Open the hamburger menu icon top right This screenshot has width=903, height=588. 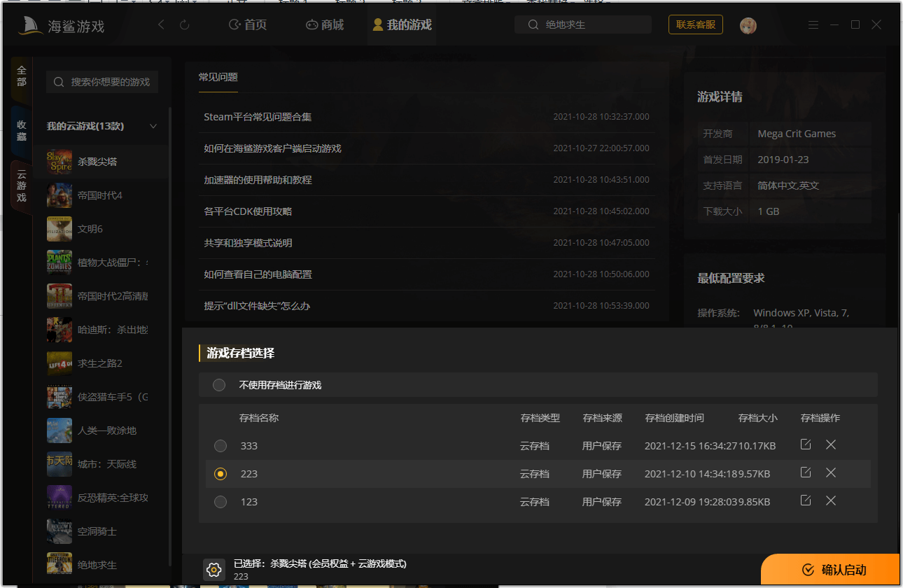click(x=813, y=24)
